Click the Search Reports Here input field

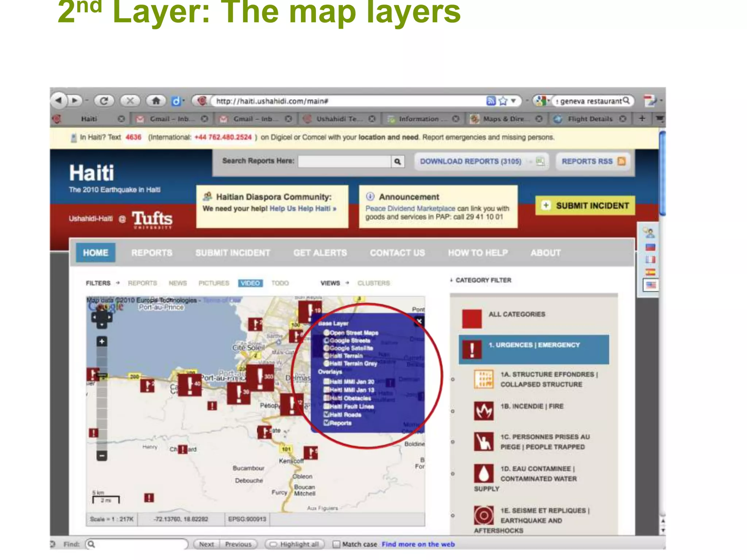[344, 162]
